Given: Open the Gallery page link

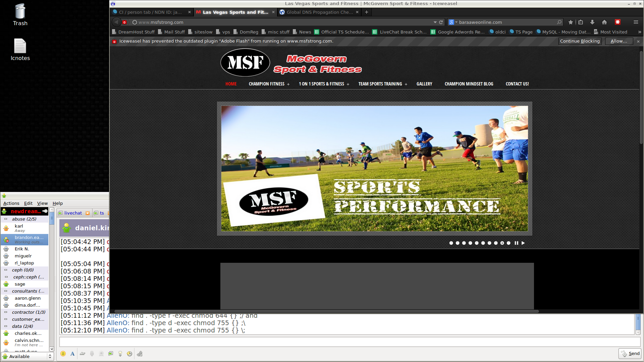Looking at the screenshot, I should (x=424, y=84).
